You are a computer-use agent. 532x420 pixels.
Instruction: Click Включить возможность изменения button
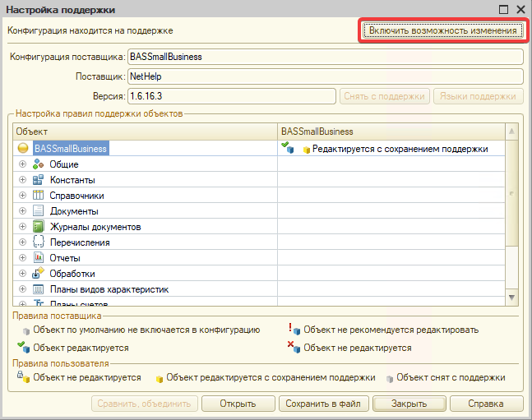443,31
